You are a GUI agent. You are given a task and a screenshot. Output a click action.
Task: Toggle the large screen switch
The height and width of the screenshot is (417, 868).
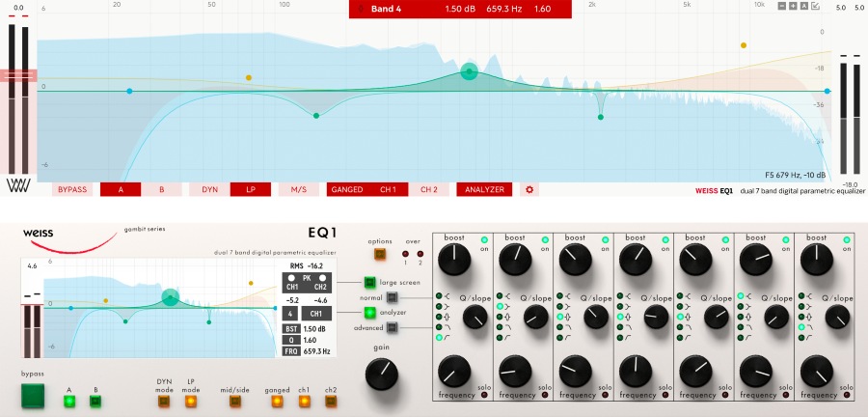pyautogui.click(x=368, y=283)
